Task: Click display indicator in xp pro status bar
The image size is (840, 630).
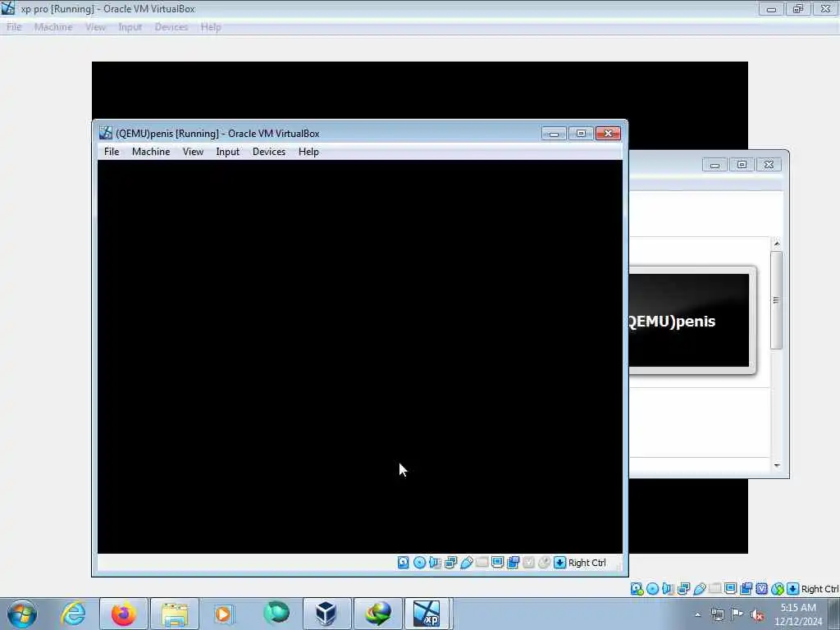Action: coord(730,589)
